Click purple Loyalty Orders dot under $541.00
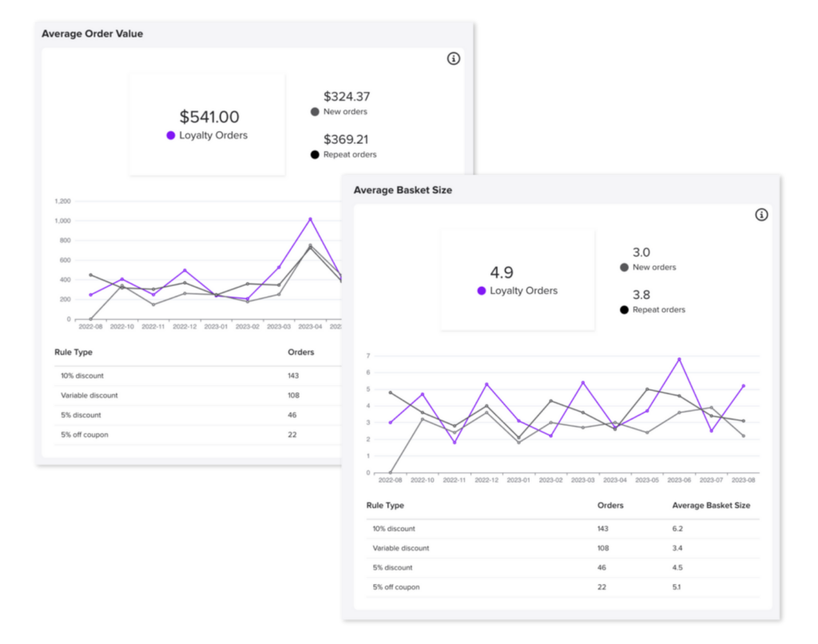 coord(171,136)
